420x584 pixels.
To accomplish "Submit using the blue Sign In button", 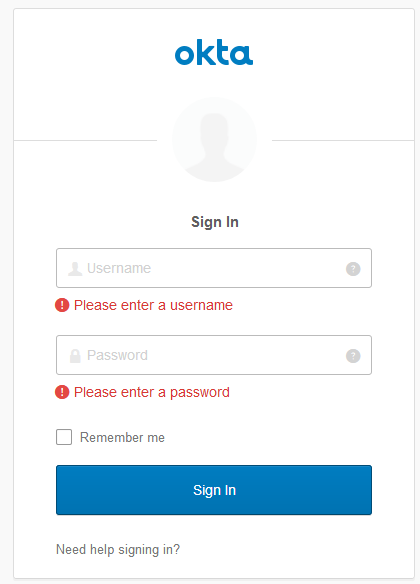I will [x=214, y=490].
